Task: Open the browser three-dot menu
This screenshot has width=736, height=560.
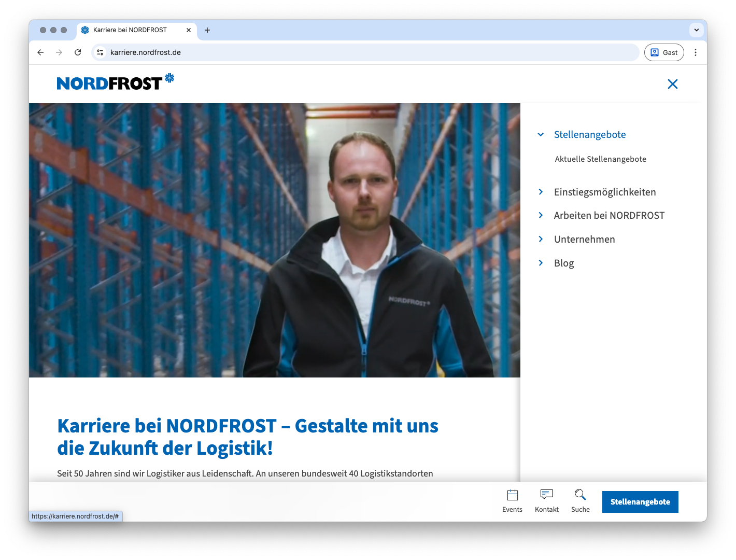Action: [696, 52]
